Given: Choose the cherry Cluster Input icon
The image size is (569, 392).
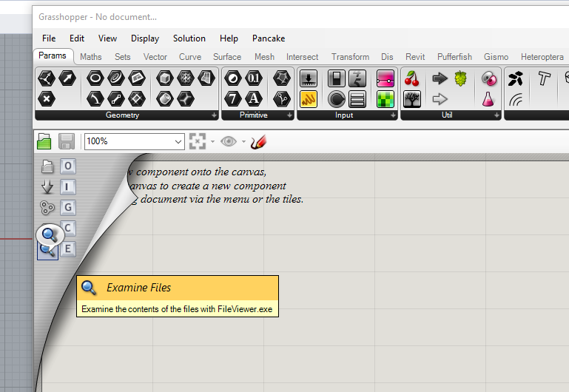Looking at the screenshot, I should coord(412,78).
